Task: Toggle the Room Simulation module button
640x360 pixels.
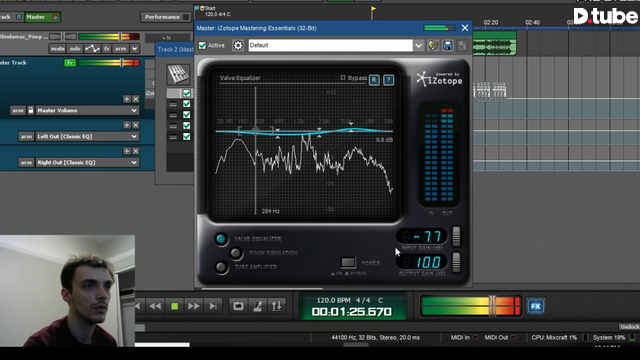Action: click(236, 253)
